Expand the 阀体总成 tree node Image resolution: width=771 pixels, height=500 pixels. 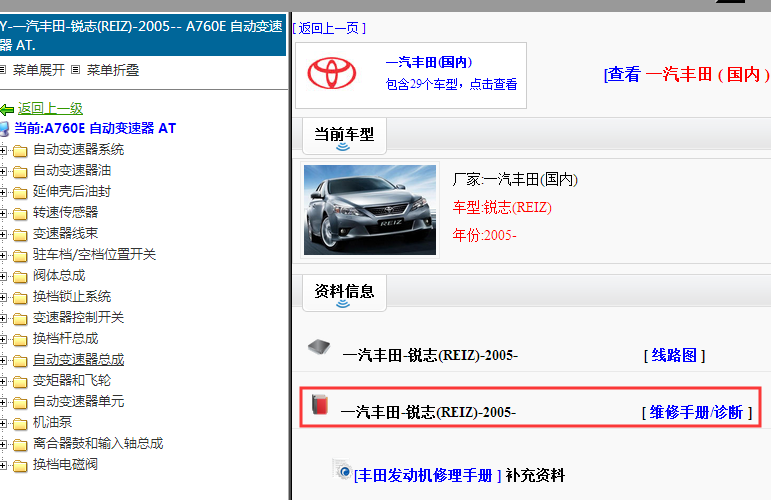3,277
